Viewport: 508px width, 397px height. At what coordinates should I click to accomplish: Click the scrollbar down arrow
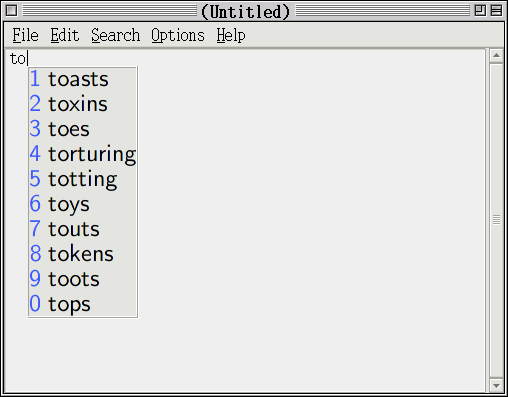(496, 385)
